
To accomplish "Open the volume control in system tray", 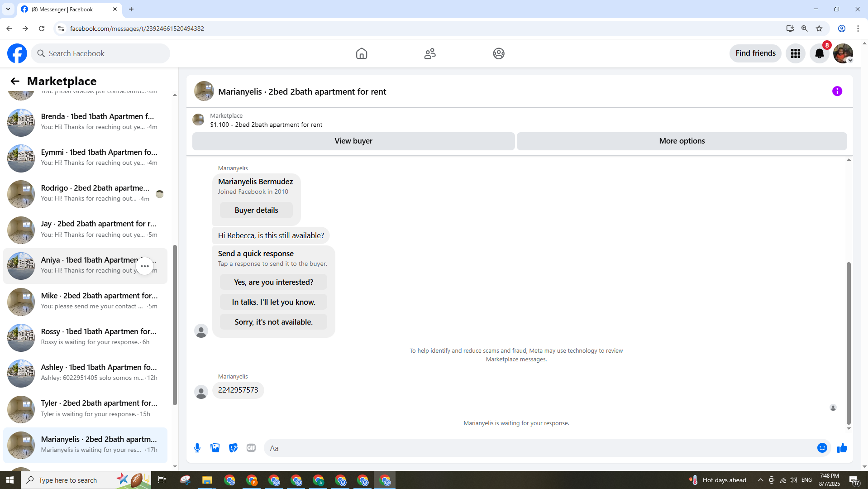I will tap(793, 480).
